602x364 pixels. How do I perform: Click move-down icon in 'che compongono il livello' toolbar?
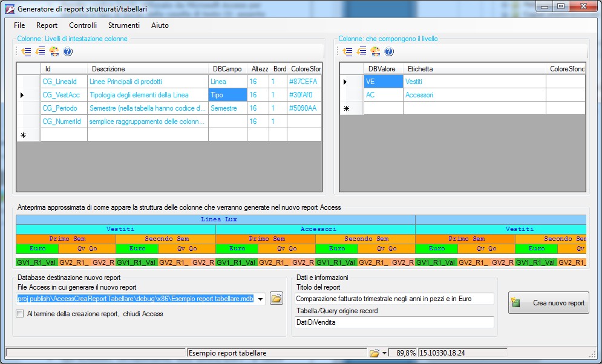point(361,51)
